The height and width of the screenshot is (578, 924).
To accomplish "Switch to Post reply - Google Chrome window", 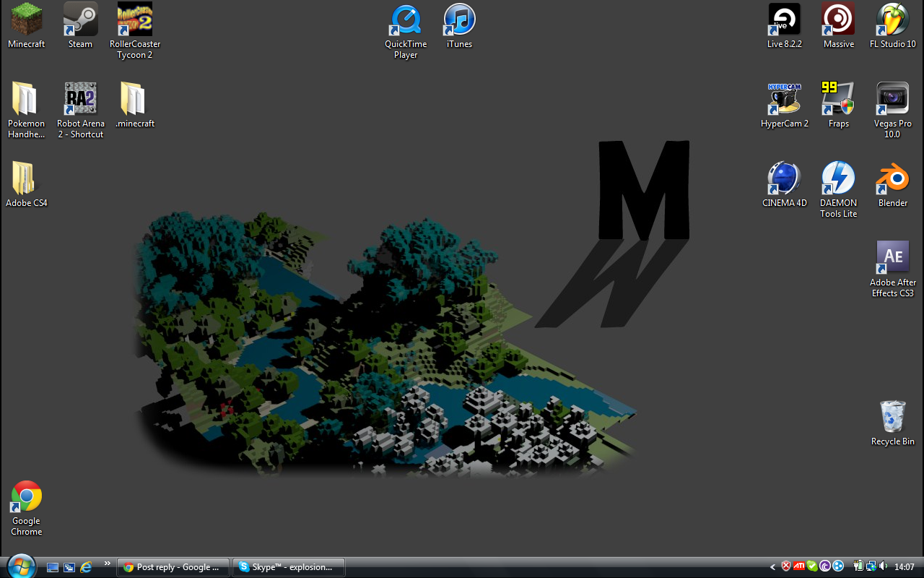I will (x=173, y=567).
